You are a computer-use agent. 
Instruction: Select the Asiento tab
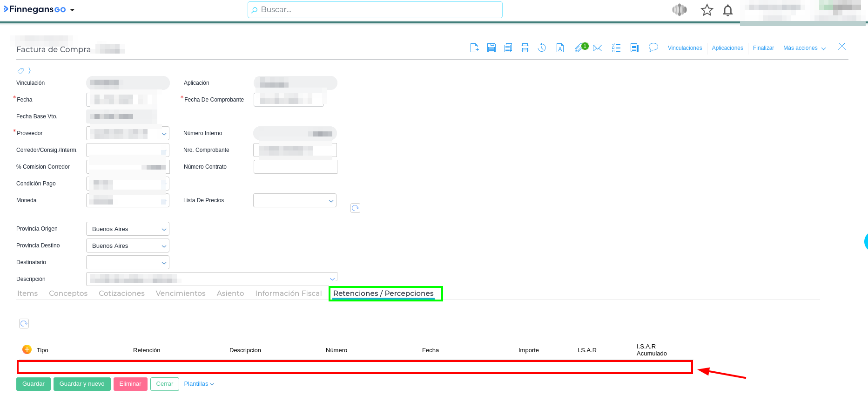(x=230, y=294)
